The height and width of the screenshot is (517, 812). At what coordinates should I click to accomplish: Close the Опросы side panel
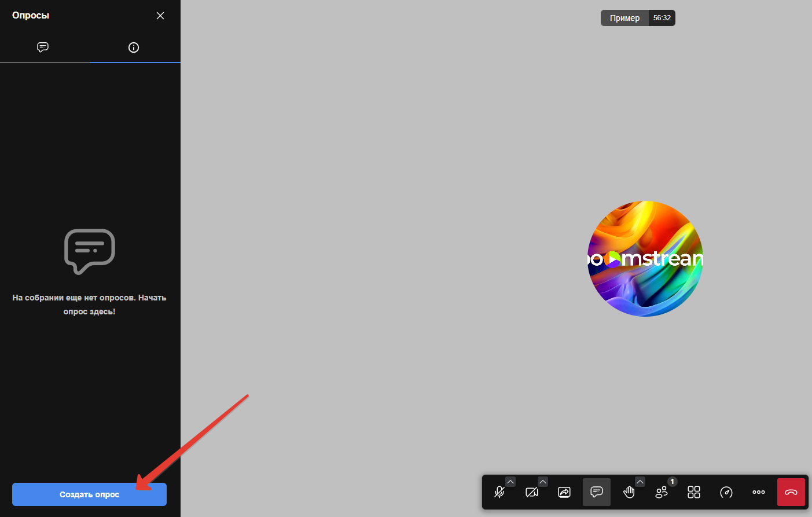160,16
